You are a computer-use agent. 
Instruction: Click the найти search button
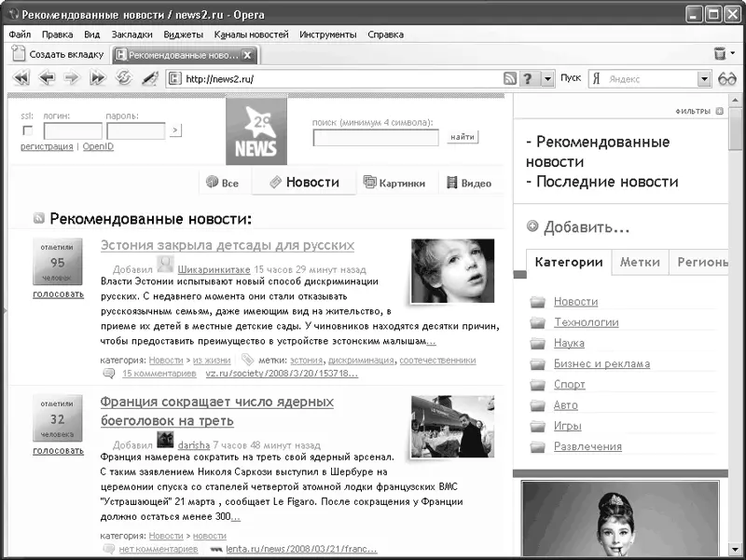tap(463, 137)
